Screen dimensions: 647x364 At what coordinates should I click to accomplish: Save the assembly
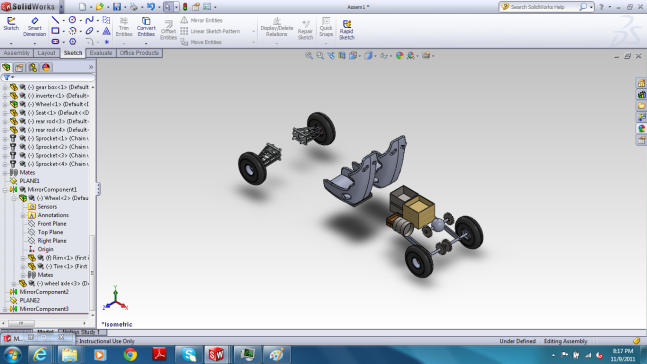click(x=117, y=7)
